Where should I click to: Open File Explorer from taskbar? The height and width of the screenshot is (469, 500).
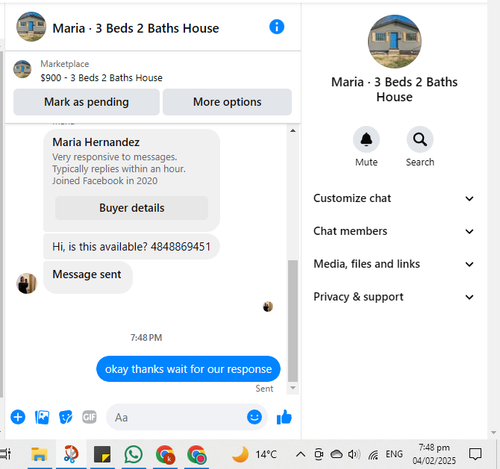[x=39, y=454]
